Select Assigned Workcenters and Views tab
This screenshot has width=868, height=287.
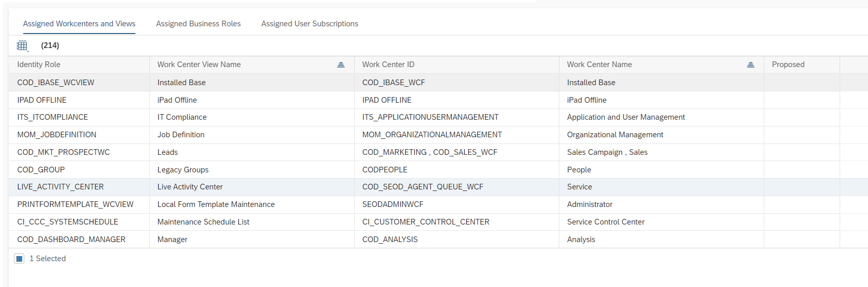(x=79, y=24)
